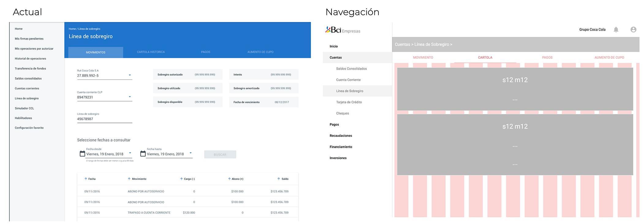Select the Aumento de Cupo tab in blue header

tap(260, 52)
